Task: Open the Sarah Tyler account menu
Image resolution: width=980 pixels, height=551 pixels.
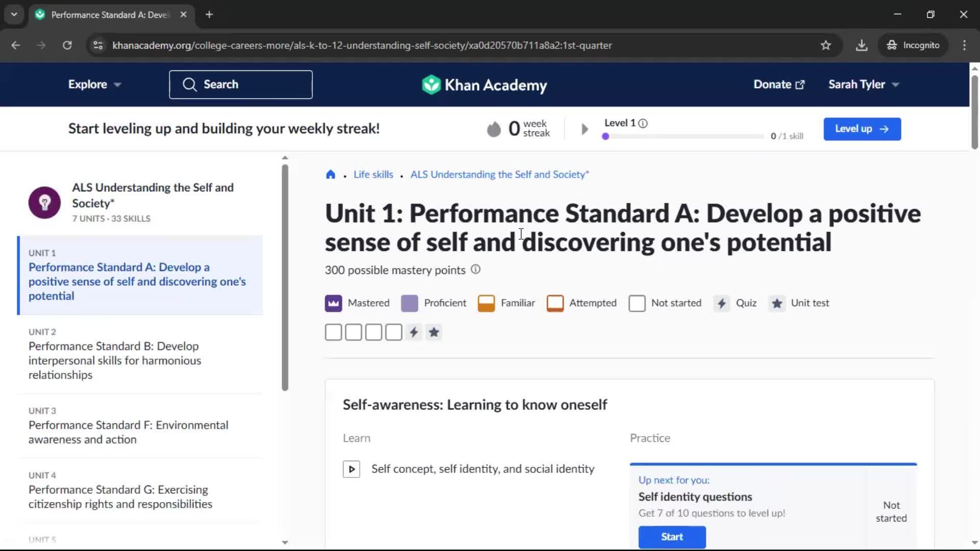Action: [x=864, y=85]
